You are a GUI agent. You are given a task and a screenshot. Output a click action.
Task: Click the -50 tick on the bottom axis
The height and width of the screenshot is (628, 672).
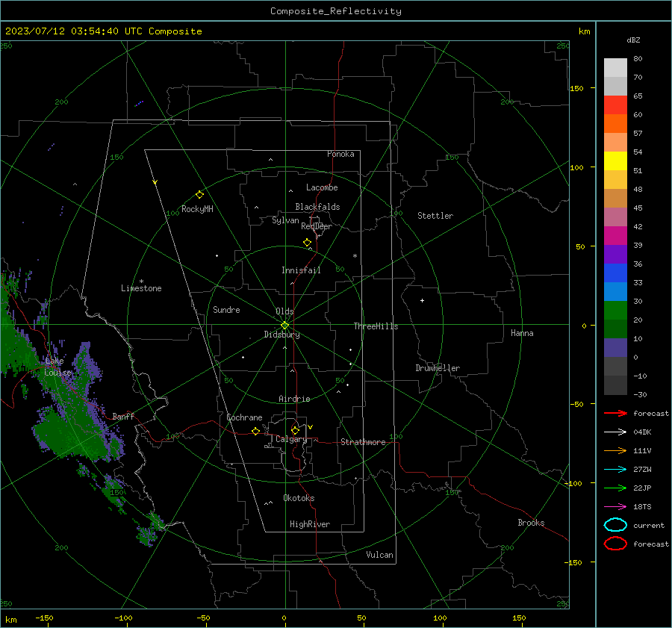pos(203,618)
